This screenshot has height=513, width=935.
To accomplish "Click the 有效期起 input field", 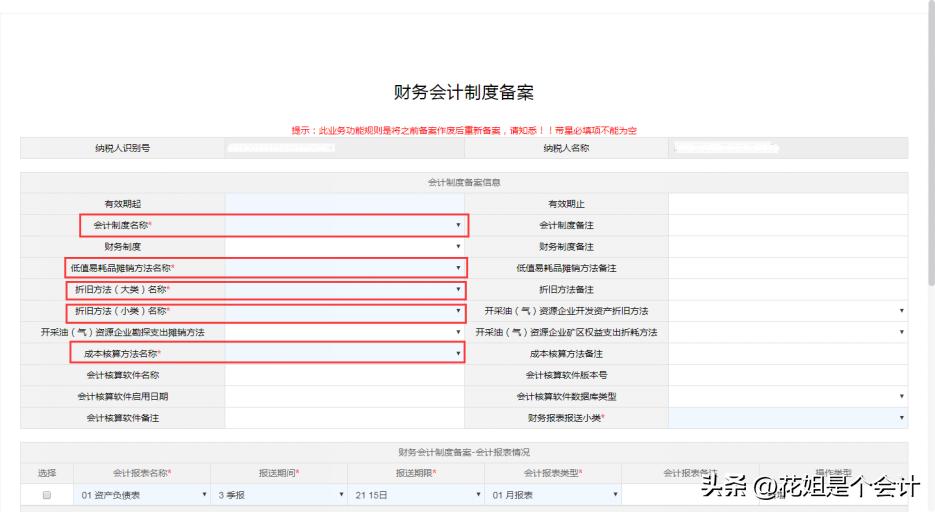I will tap(345, 203).
